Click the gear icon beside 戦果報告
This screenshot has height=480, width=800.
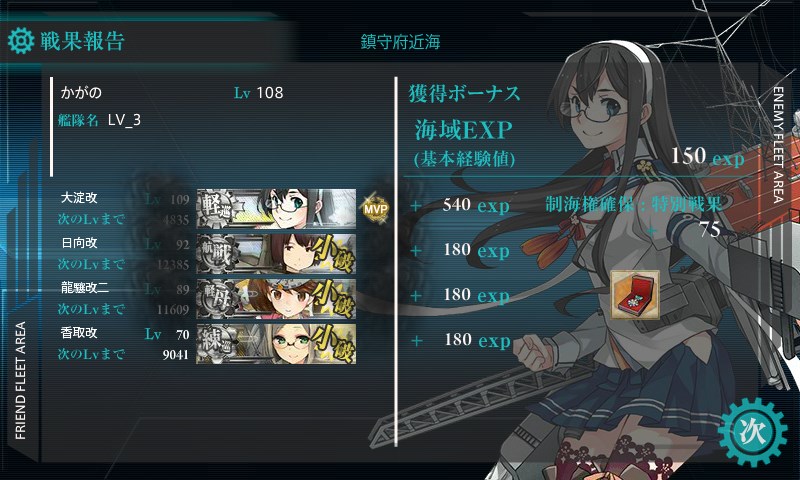click(21, 41)
